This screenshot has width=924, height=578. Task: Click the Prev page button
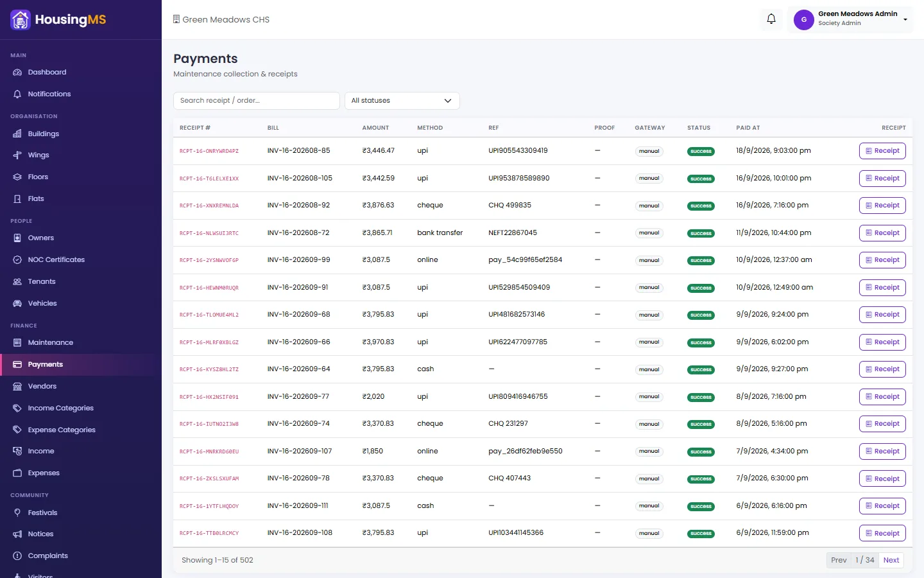pyautogui.click(x=839, y=560)
